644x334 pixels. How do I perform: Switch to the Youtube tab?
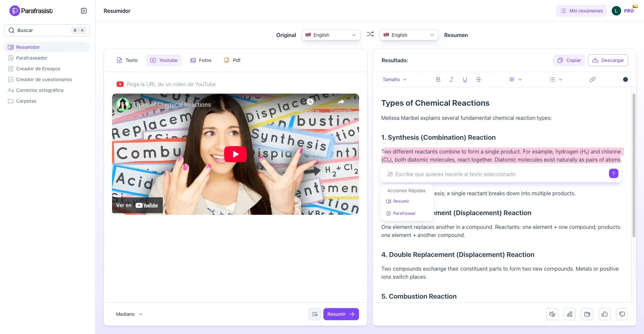pos(164,60)
